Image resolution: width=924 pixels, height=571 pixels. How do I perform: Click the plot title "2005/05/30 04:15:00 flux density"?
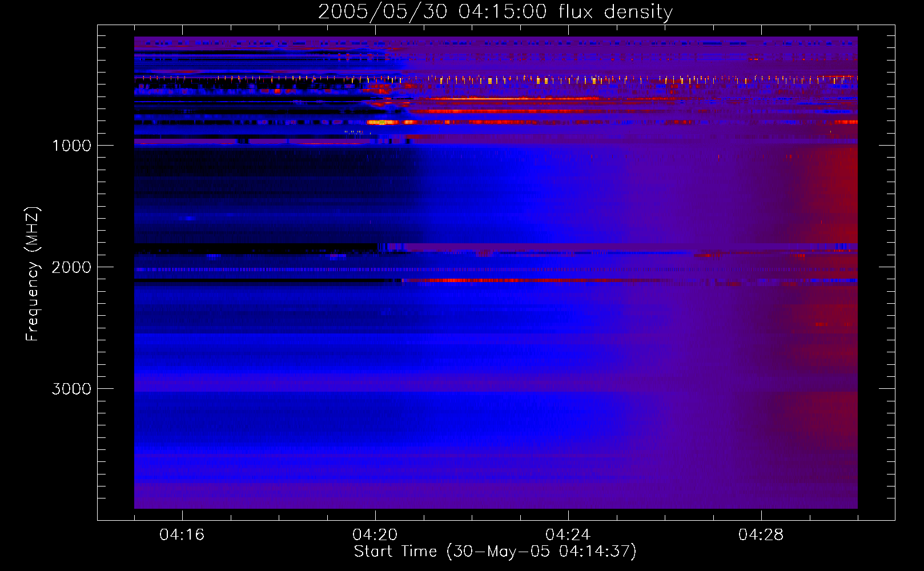pos(495,12)
